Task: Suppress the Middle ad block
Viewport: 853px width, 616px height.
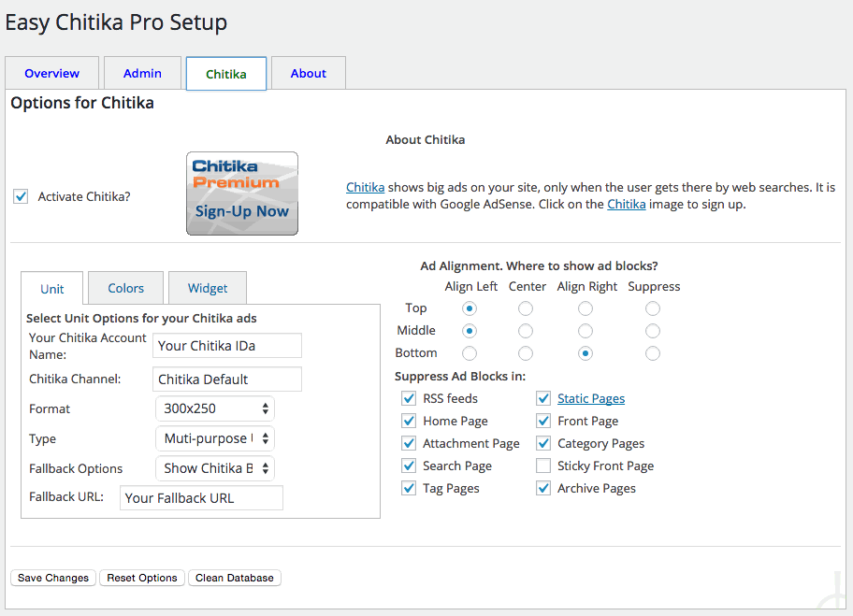Action: click(653, 331)
